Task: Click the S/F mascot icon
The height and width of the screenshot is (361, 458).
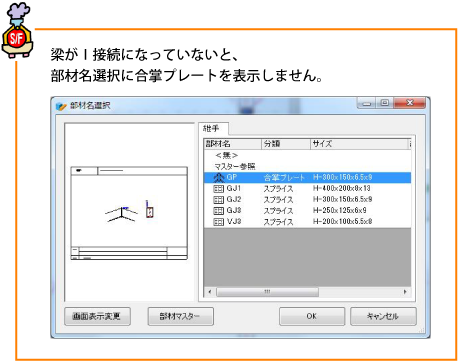Action: point(17,31)
